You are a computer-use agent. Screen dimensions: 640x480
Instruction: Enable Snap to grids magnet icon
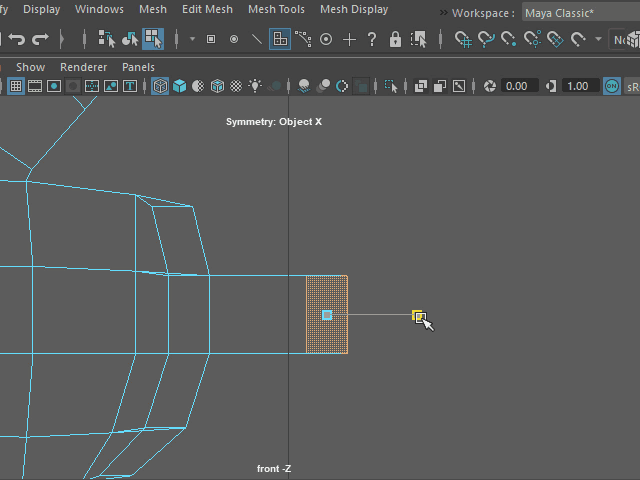click(463, 40)
